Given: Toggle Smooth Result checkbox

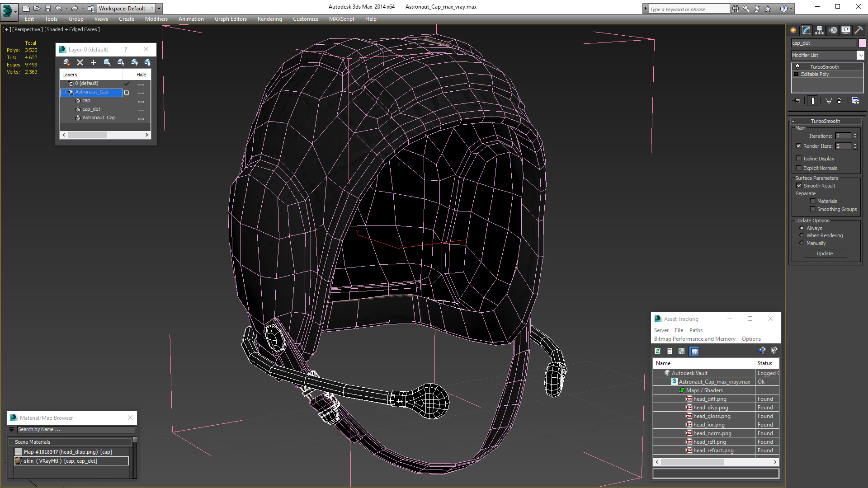Looking at the screenshot, I should pos(799,186).
